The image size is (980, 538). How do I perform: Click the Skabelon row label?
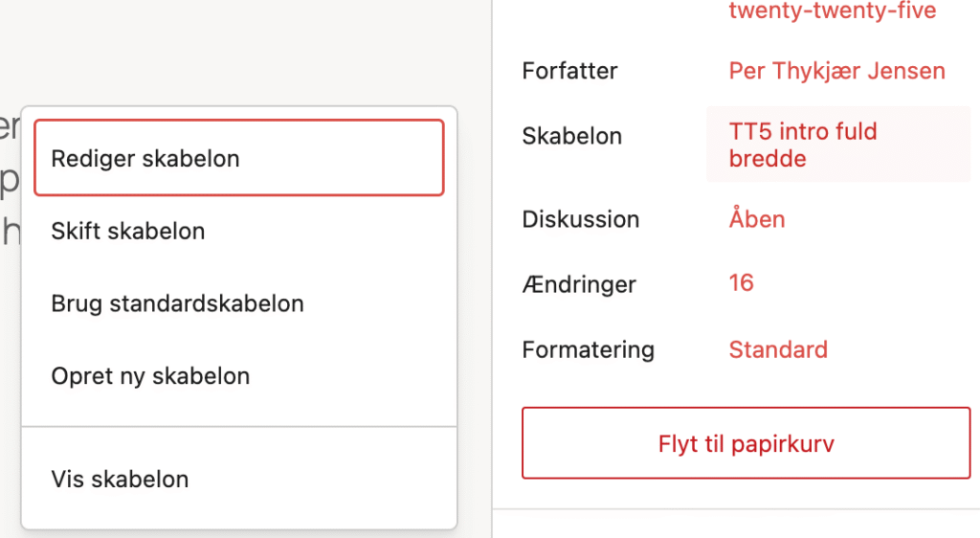[x=572, y=136]
